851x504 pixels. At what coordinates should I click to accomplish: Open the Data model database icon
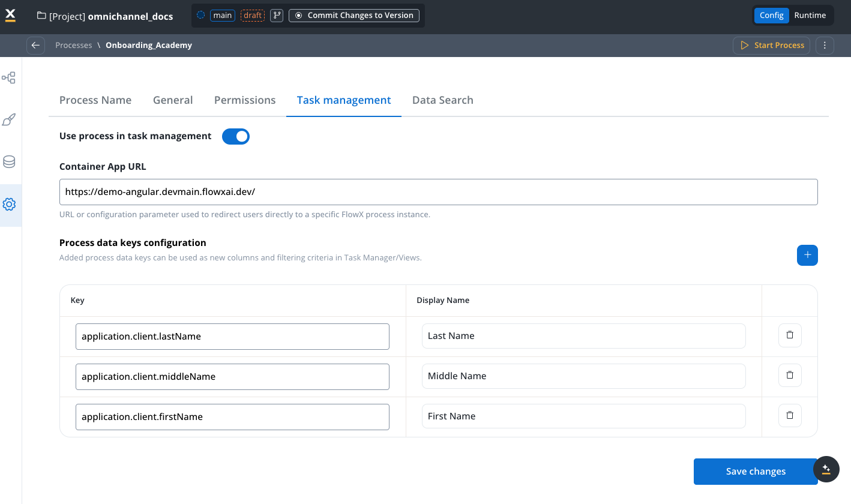[10, 161]
